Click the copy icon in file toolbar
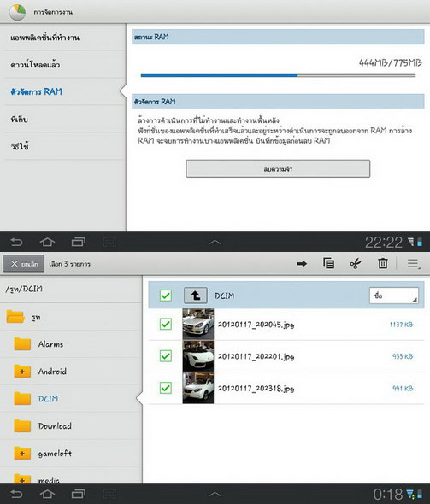 pyautogui.click(x=328, y=263)
